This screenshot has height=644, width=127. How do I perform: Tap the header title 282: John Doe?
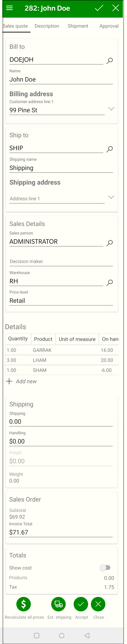coord(47,8)
